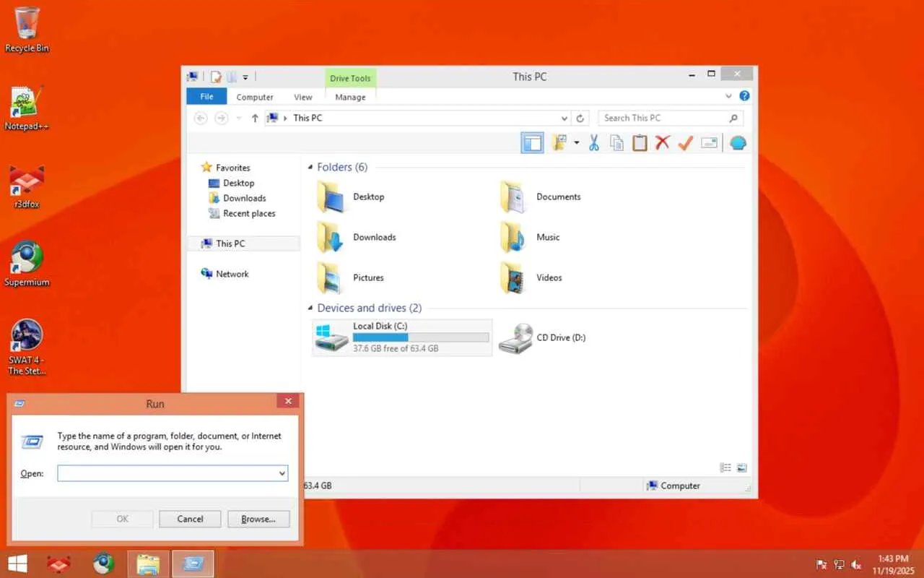Select This PC in navigation pane
Screen dimensions: 924x578
point(243,243)
